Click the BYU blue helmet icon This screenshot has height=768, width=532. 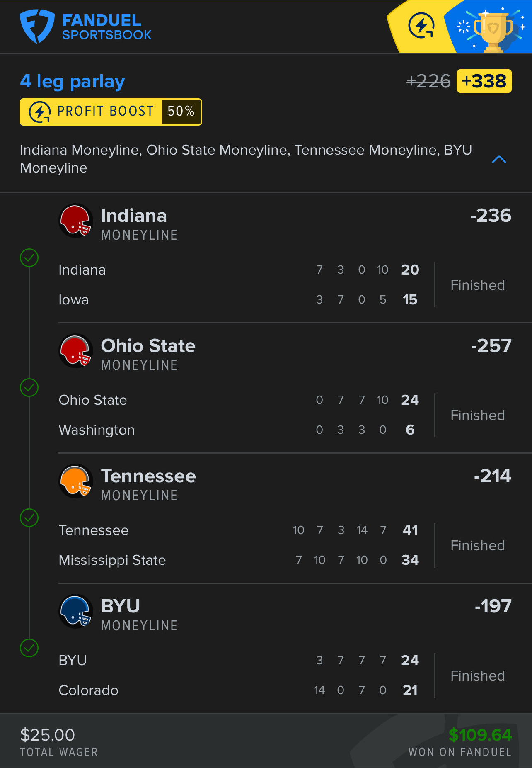click(x=76, y=612)
